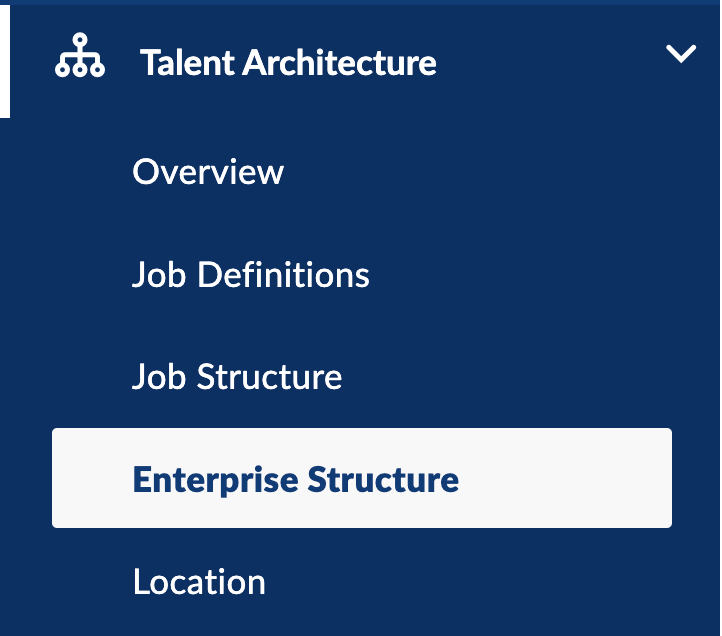The width and height of the screenshot is (722, 636).
Task: Click the Talent Architecture org-chart icon
Action: click(80, 55)
